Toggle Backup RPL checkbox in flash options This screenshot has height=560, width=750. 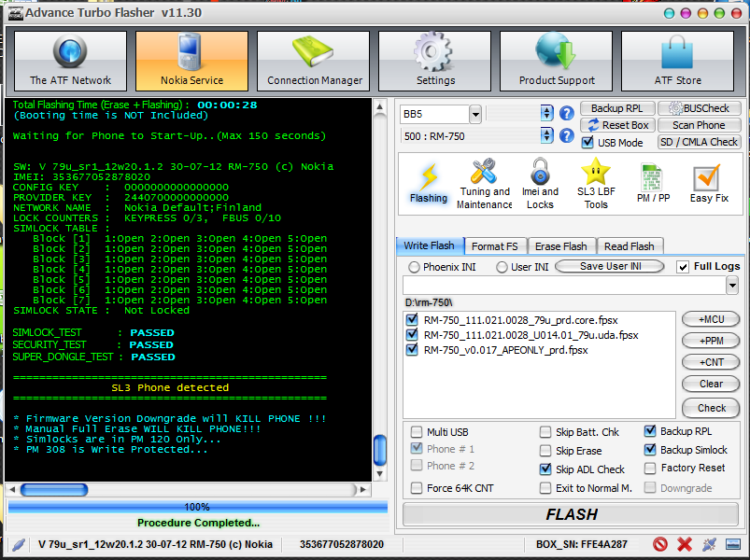(x=650, y=431)
